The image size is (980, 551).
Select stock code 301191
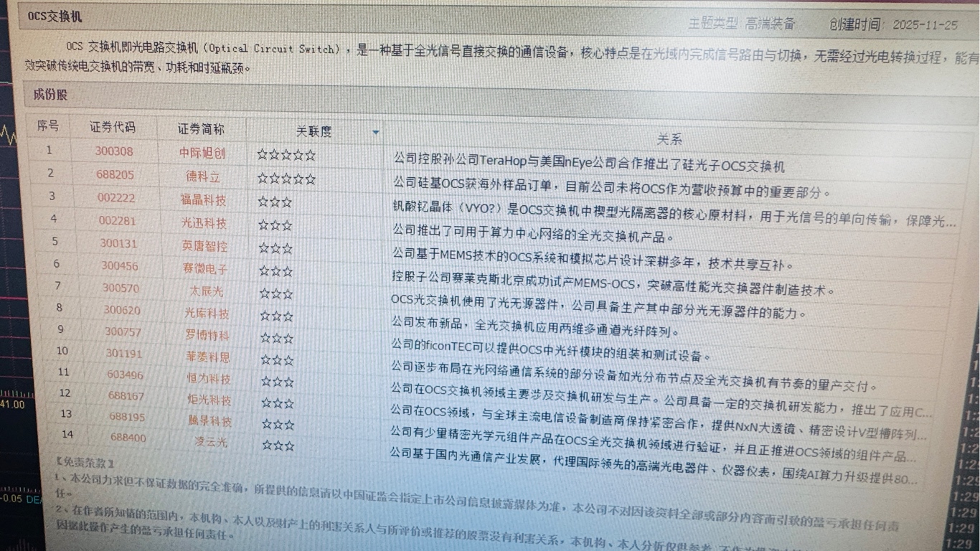click(124, 354)
